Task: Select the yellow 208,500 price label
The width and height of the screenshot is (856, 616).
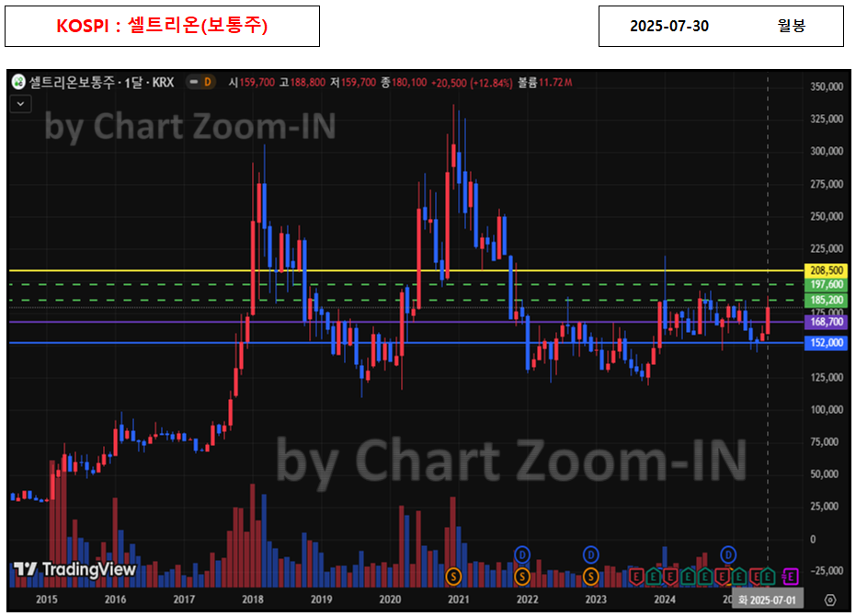Action: click(826, 270)
